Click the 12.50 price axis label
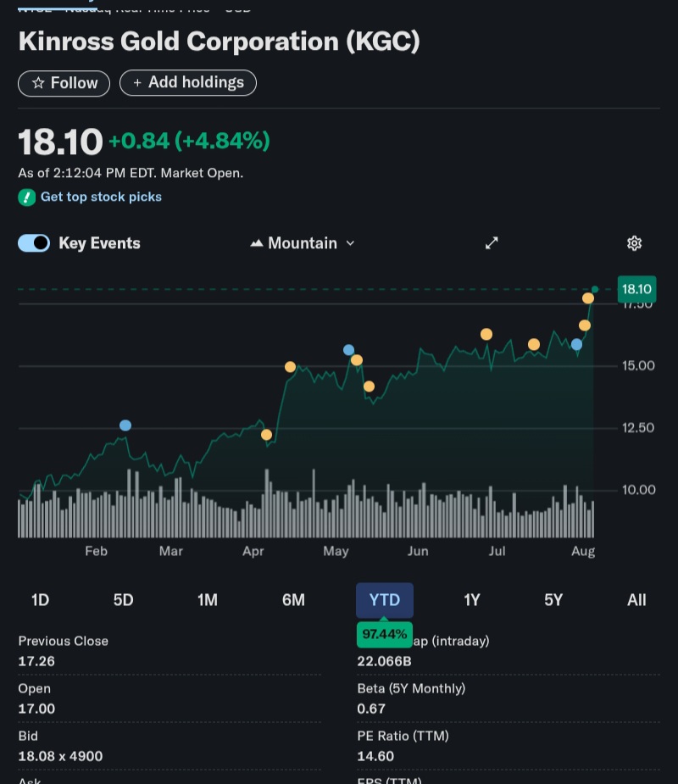The height and width of the screenshot is (784, 678). 638,428
